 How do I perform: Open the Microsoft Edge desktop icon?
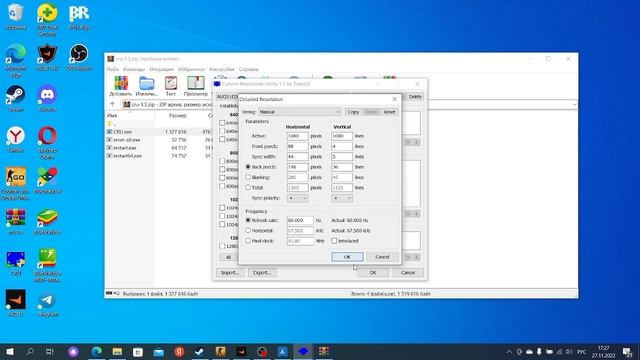pos(16,60)
